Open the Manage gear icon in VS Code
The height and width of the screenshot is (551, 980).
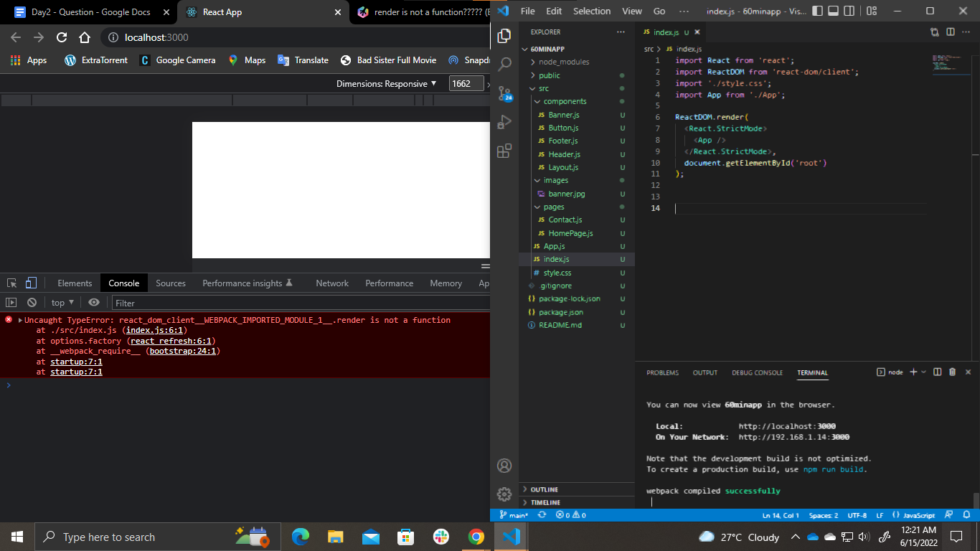[504, 494]
